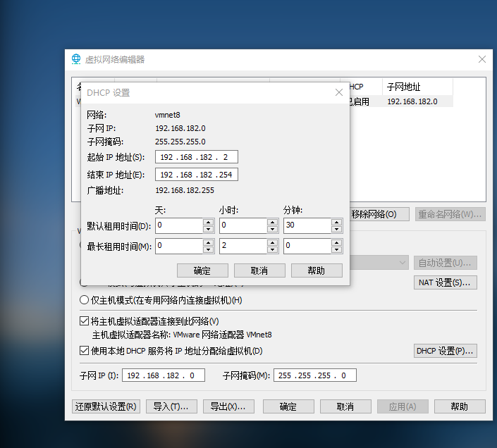Close the 虚拟网络编辑器 window
This screenshot has width=497, height=448.
[481, 59]
